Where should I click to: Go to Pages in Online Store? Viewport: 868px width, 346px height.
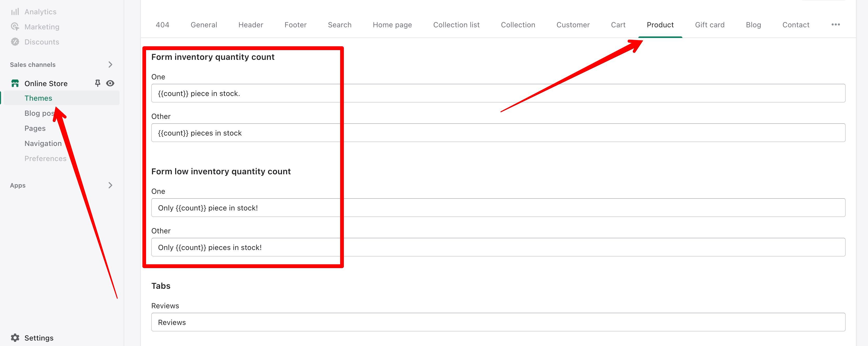[35, 128]
